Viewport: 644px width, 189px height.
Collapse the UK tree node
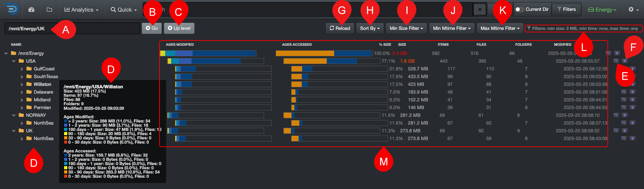(x=14, y=131)
